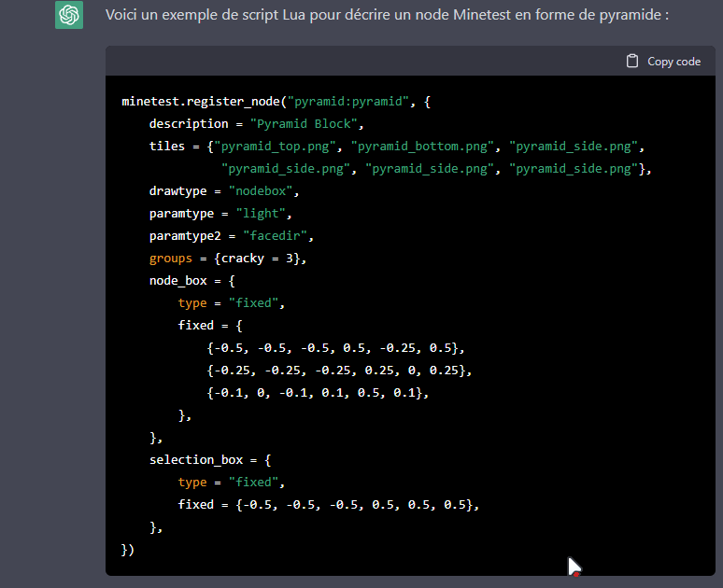This screenshot has height=588, width=723.
Task: Click the ChatGPT avatar icon
Action: (x=69, y=15)
